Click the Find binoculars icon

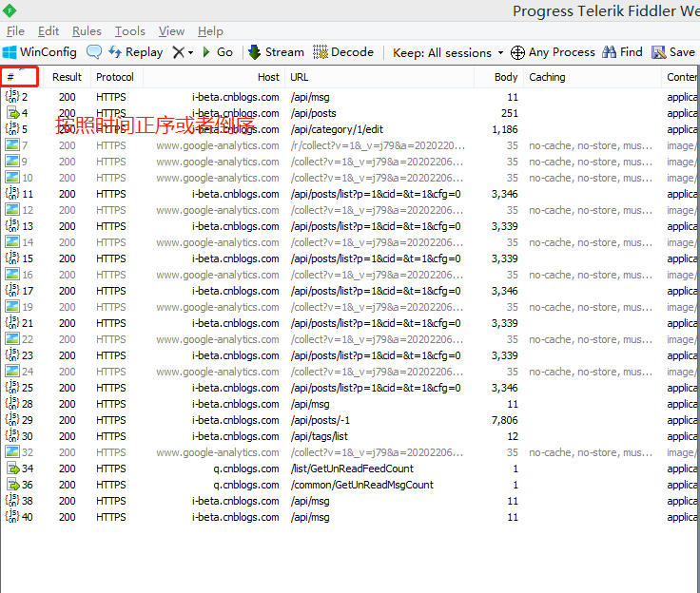click(609, 52)
